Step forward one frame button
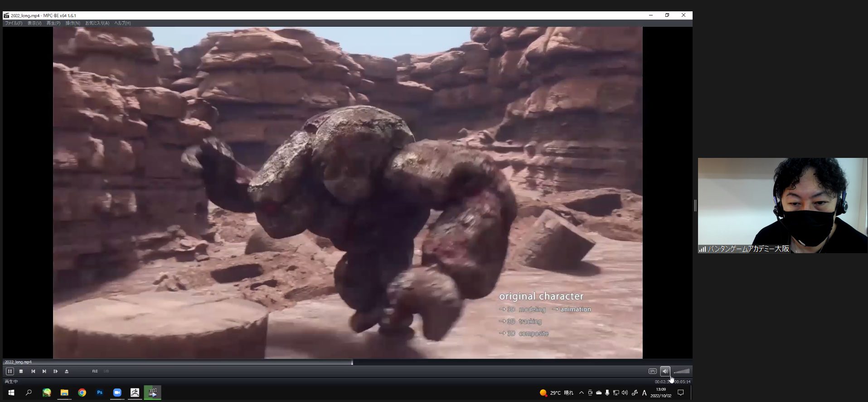The height and width of the screenshot is (402, 868). tap(55, 371)
